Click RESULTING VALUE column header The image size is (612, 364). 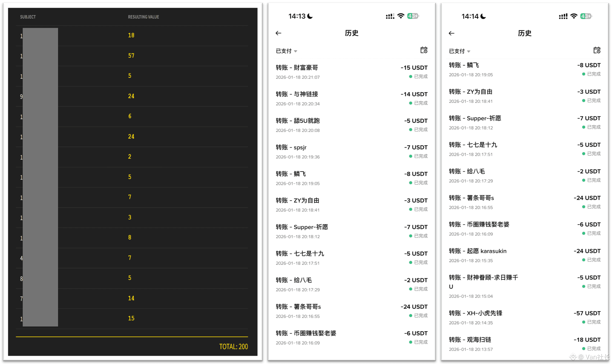(143, 17)
